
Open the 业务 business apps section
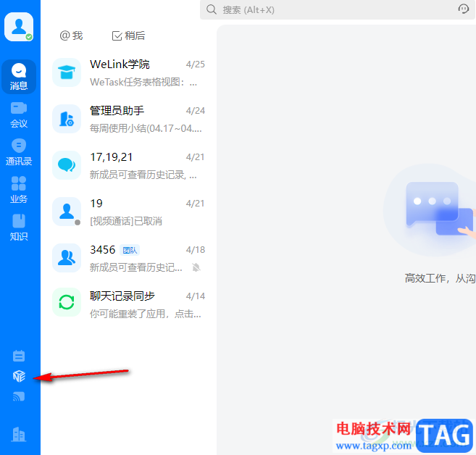(x=19, y=190)
